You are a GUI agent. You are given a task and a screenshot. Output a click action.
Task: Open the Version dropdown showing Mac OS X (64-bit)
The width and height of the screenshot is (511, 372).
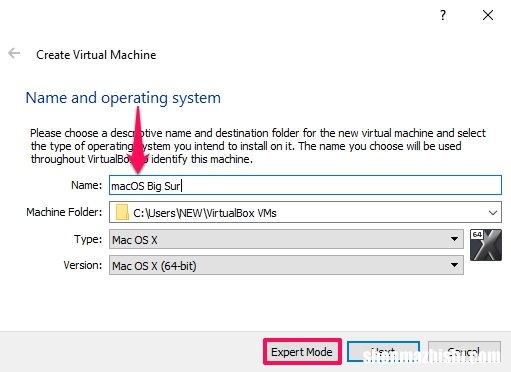(x=286, y=265)
